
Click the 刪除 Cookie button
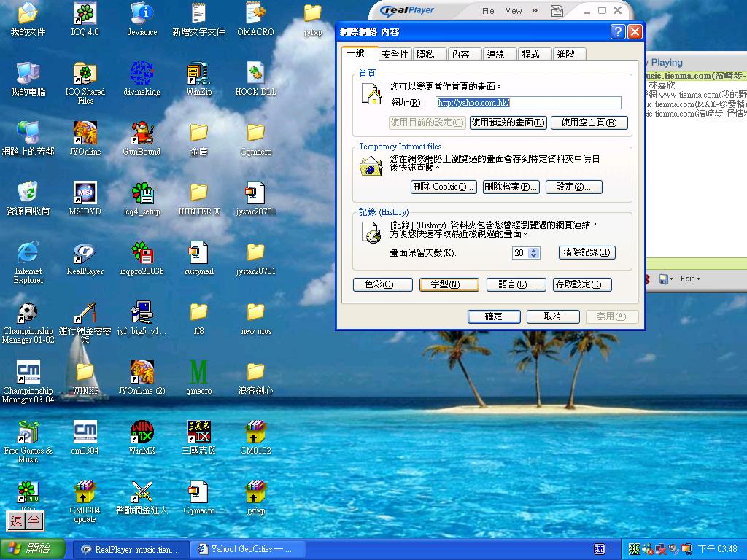pos(444,187)
